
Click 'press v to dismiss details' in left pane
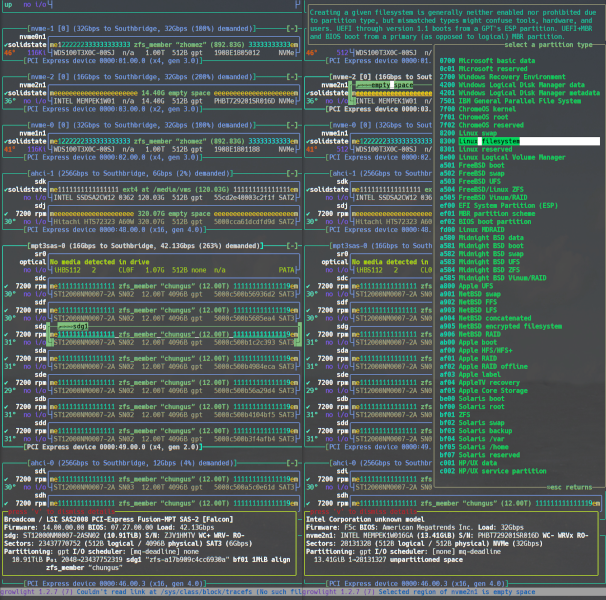coord(61,511)
